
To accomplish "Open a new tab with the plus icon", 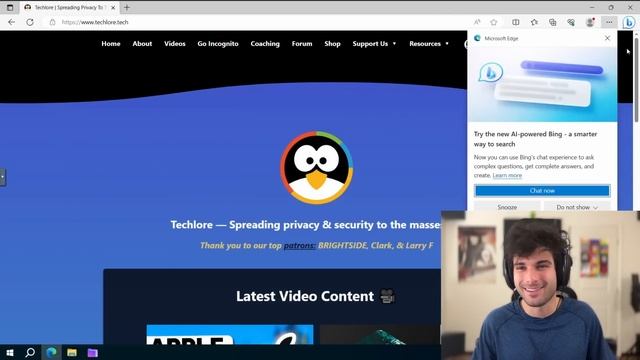I will [127, 7].
